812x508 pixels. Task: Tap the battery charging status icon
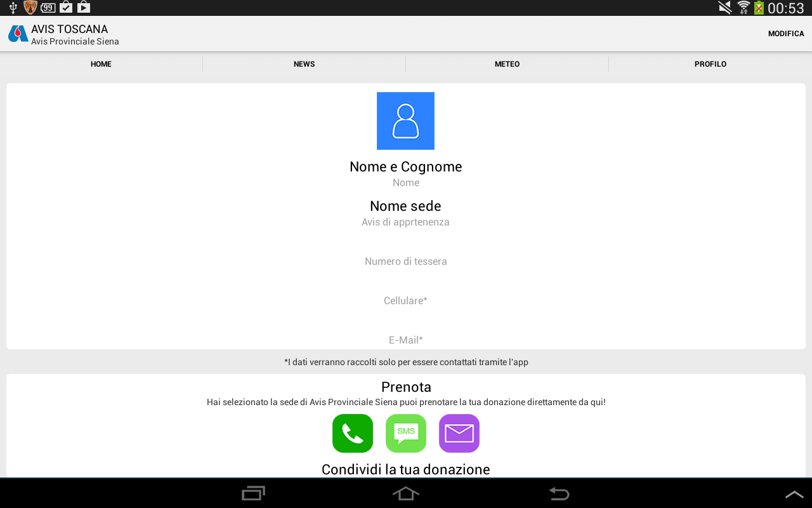[x=759, y=8]
